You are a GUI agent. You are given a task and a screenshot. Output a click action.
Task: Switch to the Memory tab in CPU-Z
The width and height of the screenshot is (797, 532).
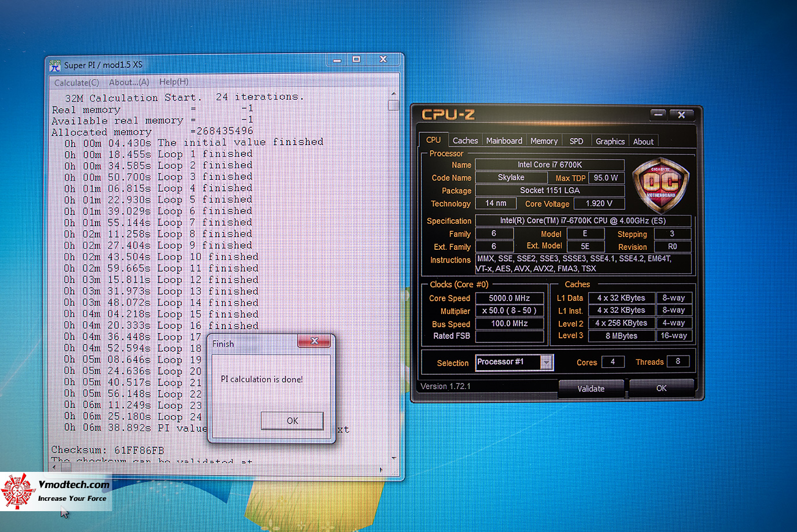(544, 141)
